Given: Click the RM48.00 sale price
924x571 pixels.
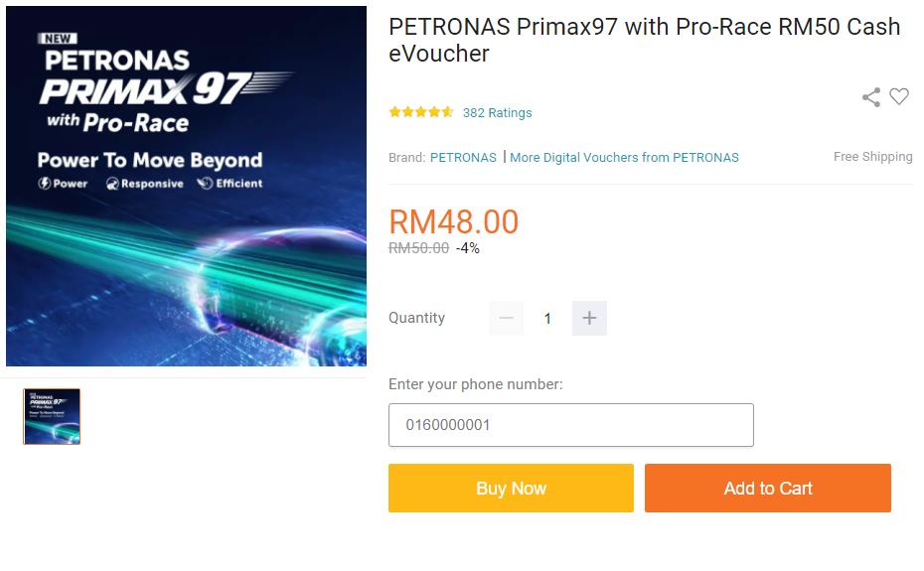Looking at the screenshot, I should (453, 221).
